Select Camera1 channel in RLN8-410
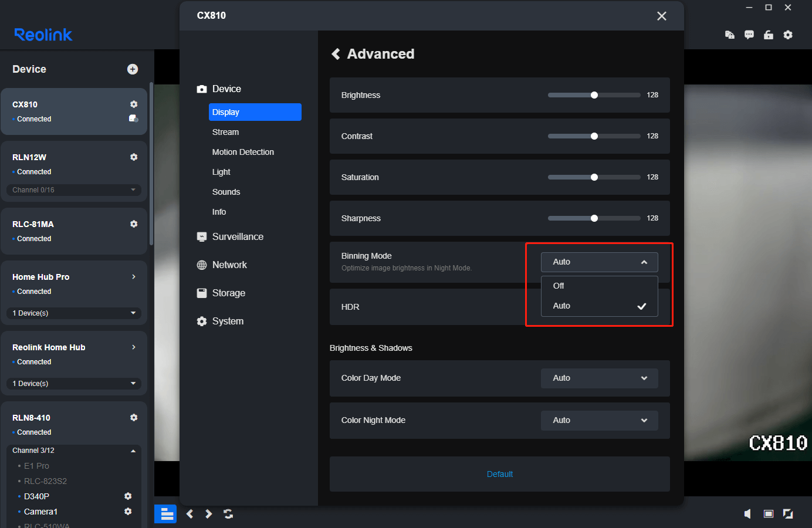The image size is (812, 528). click(40, 512)
